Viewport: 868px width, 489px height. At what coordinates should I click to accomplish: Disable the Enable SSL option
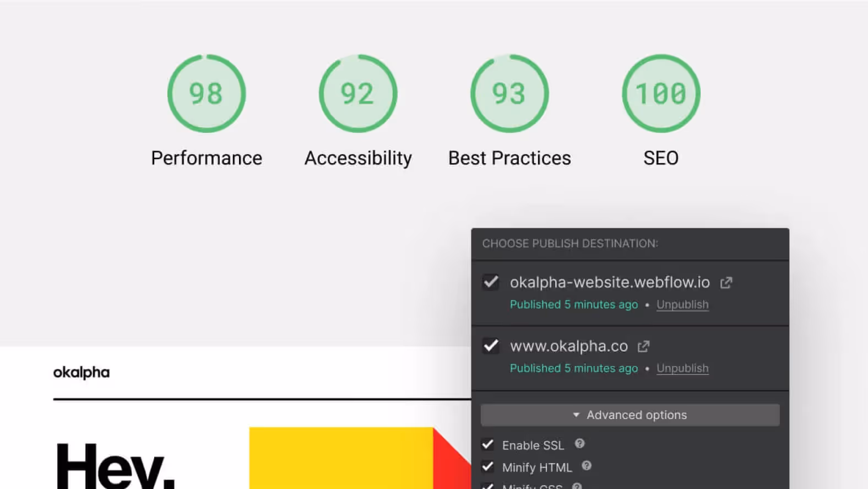487,444
